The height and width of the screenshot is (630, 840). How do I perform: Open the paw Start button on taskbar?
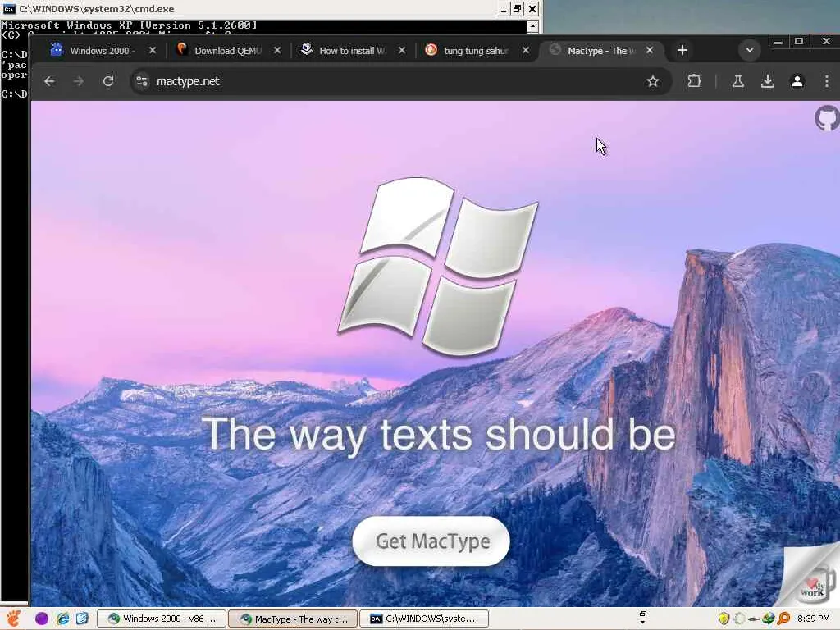(13, 619)
